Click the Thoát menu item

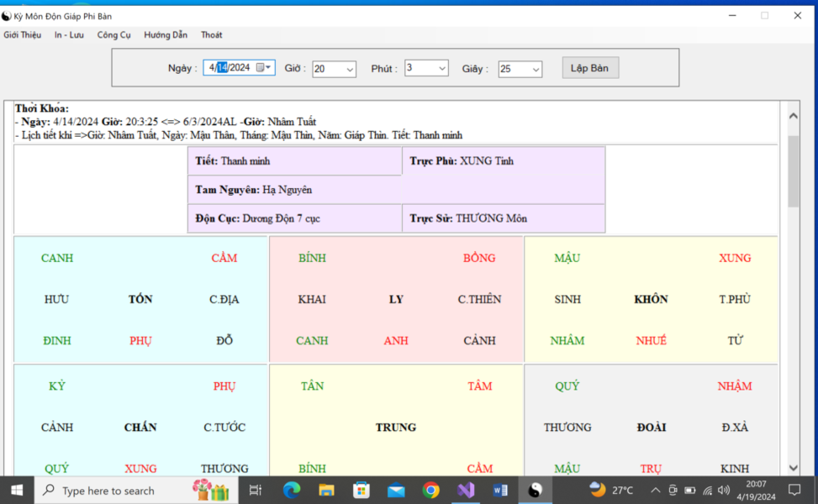click(x=211, y=35)
